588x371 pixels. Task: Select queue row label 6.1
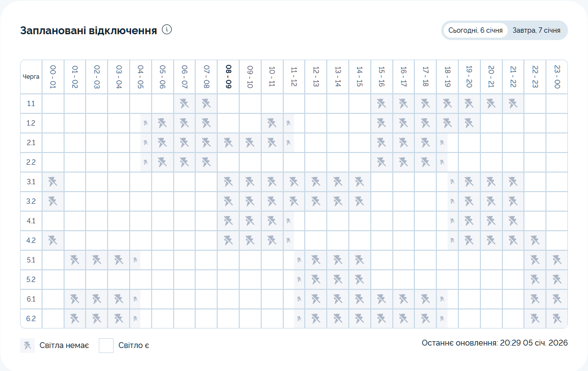(31, 299)
